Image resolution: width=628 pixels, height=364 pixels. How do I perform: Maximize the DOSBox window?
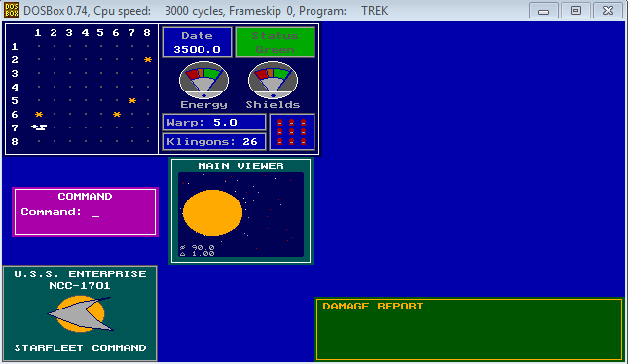pyautogui.click(x=575, y=11)
